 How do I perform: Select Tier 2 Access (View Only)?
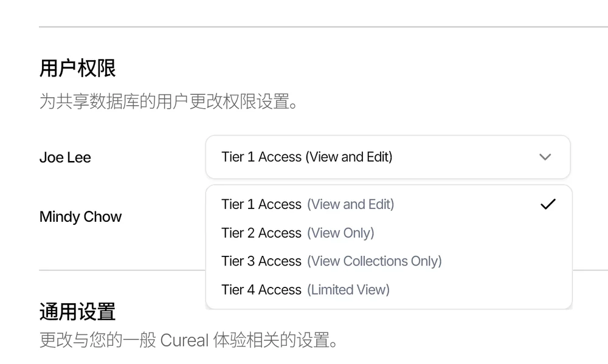tap(298, 233)
